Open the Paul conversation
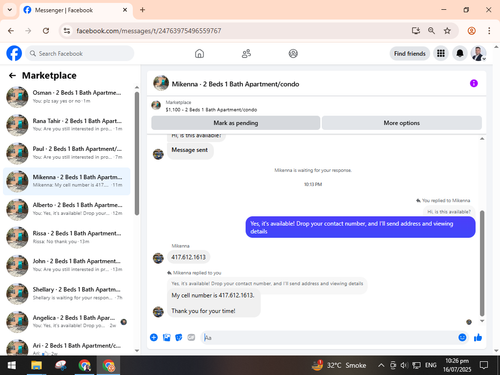The width and height of the screenshot is (500, 375). click(67, 153)
